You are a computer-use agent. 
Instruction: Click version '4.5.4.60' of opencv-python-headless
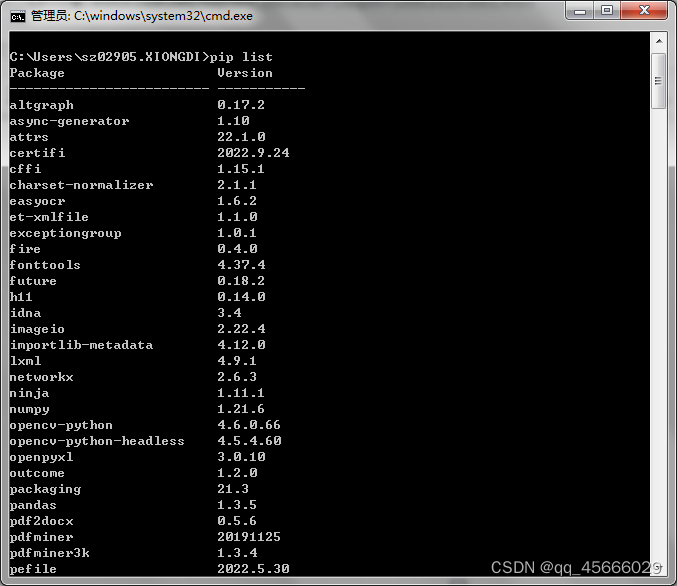(249, 441)
